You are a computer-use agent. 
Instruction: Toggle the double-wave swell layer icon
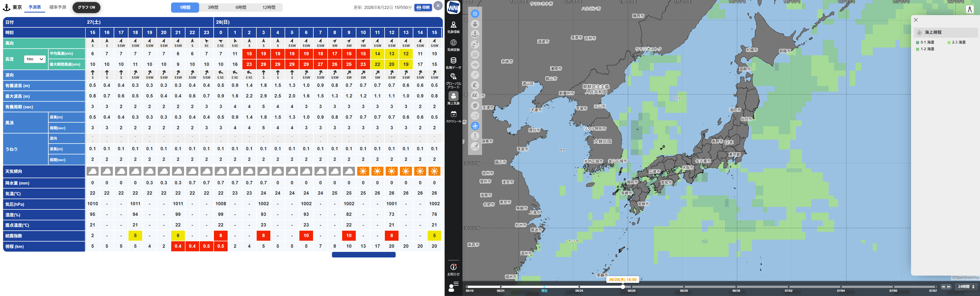(x=475, y=96)
